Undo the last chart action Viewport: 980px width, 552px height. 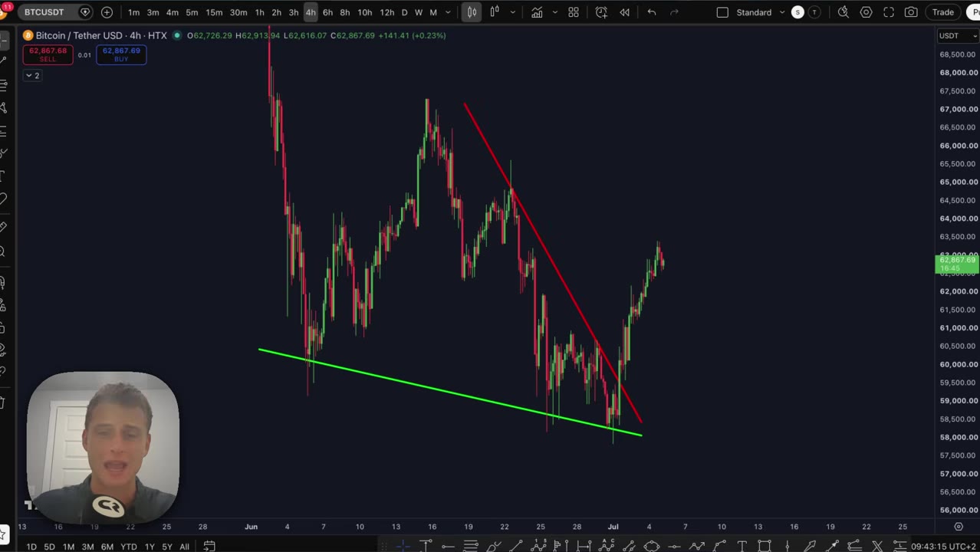(x=652, y=12)
